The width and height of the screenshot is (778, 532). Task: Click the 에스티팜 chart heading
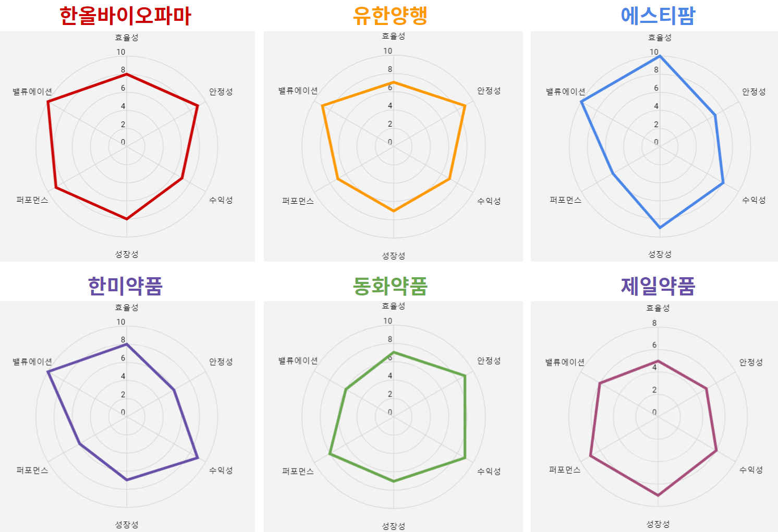tap(658, 16)
